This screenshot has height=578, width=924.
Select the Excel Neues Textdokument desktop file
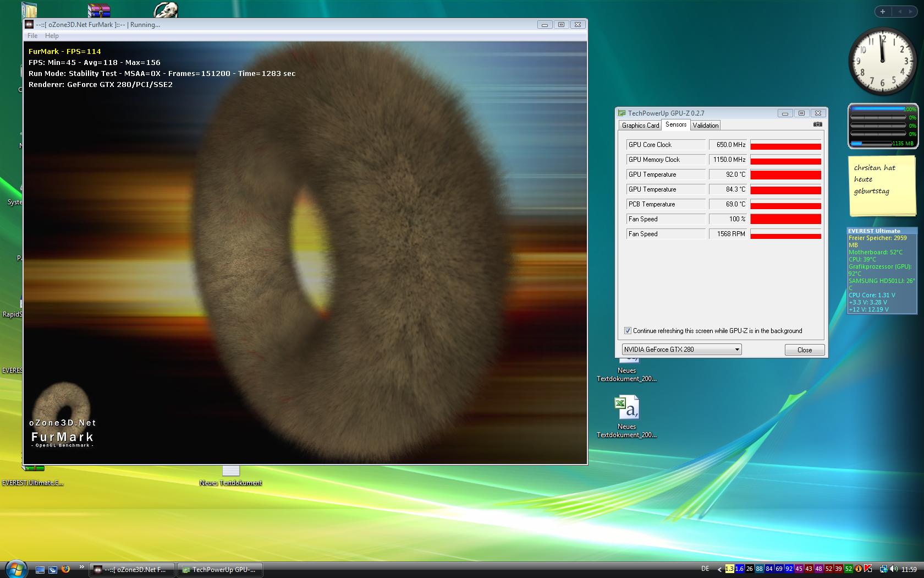click(x=626, y=416)
